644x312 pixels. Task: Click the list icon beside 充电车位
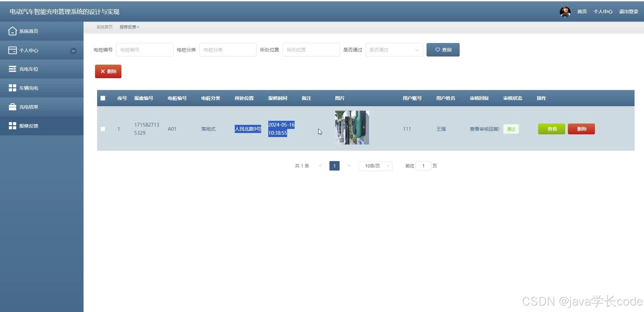(x=13, y=69)
